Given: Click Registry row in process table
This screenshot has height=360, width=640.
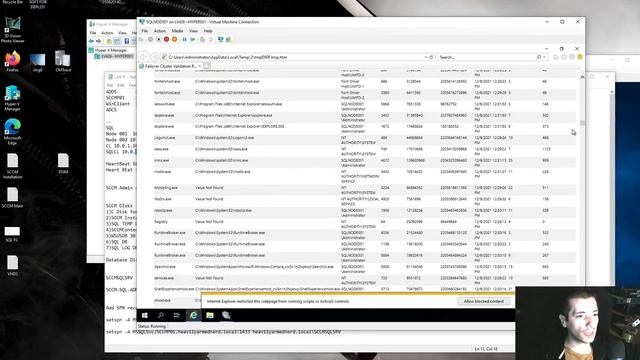Looking at the screenshot, I should (364, 224).
